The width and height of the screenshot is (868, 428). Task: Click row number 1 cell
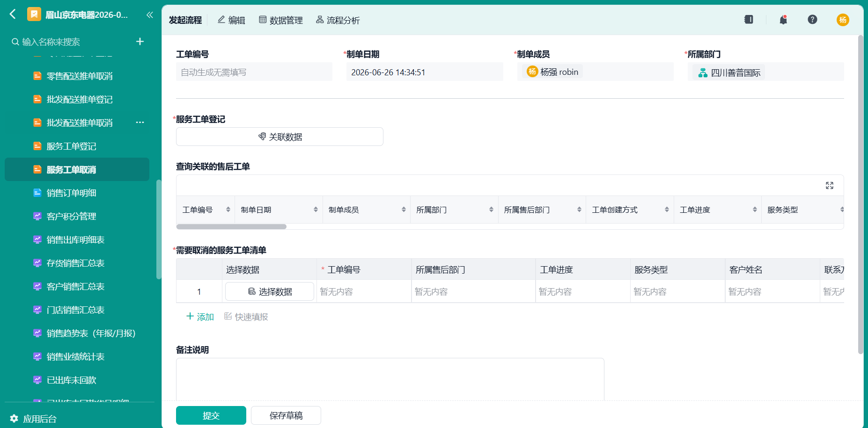(x=199, y=291)
